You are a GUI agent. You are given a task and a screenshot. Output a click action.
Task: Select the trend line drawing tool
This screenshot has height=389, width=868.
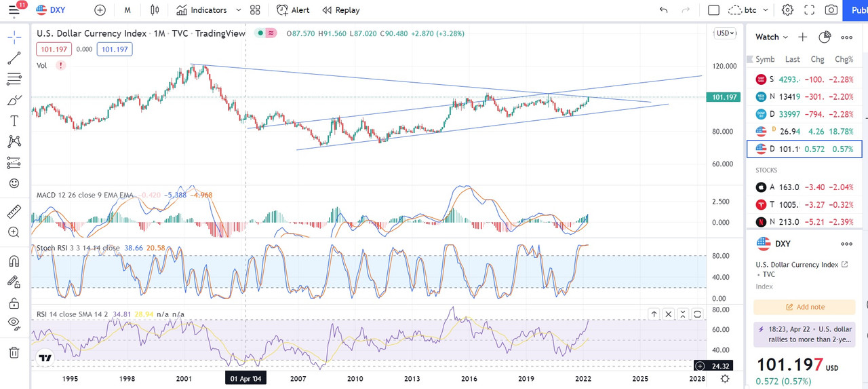[x=14, y=58]
